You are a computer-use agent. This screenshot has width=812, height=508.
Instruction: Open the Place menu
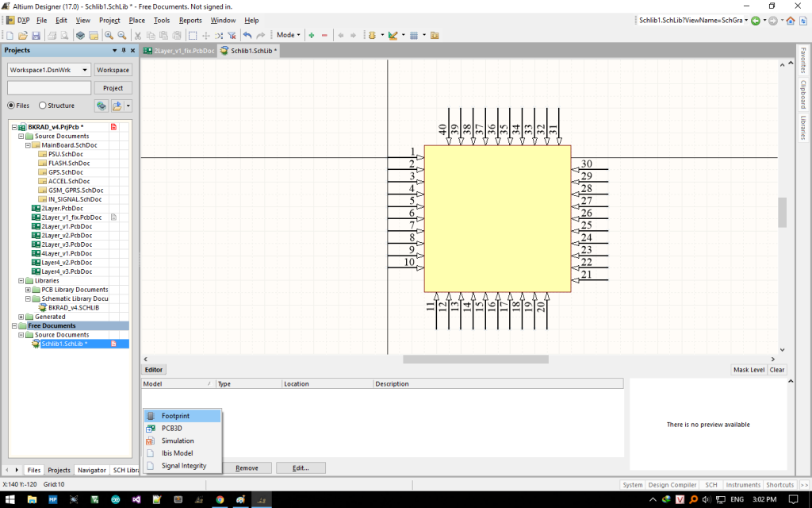pos(136,20)
